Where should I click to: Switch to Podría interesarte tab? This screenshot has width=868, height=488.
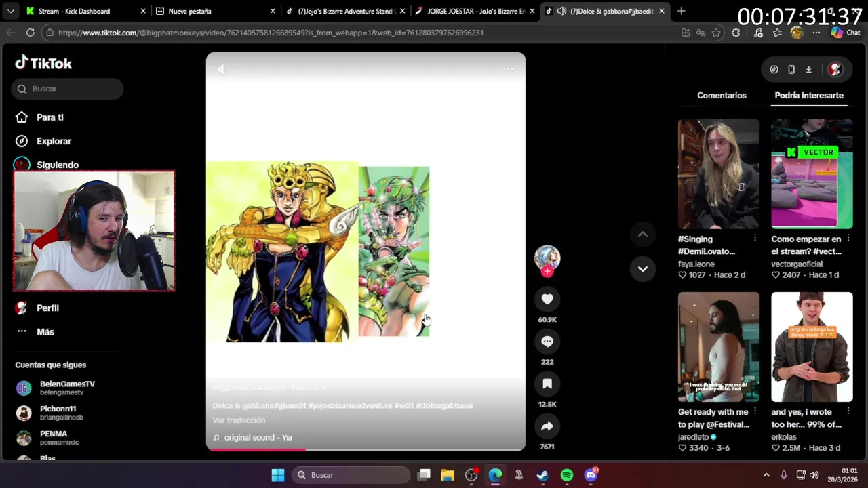(809, 96)
